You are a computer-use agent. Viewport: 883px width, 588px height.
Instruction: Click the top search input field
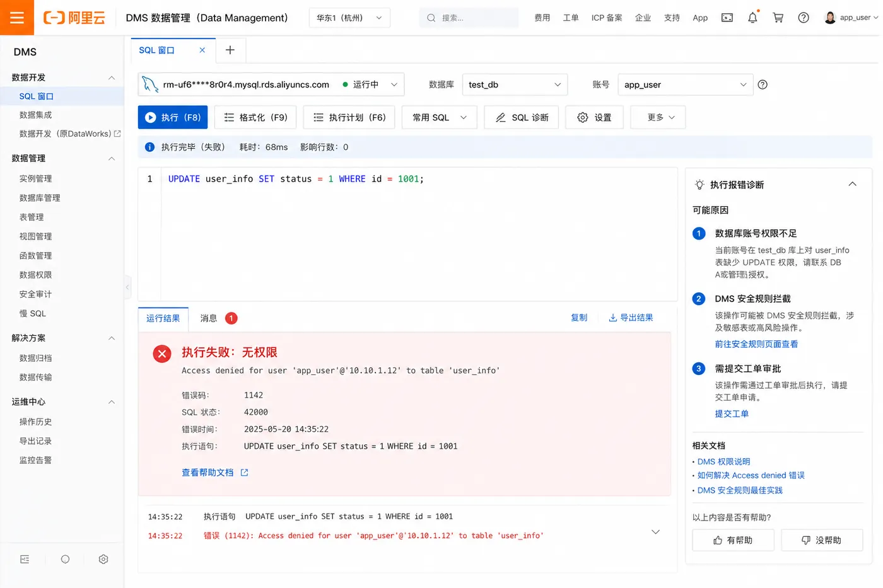pyautogui.click(x=469, y=18)
